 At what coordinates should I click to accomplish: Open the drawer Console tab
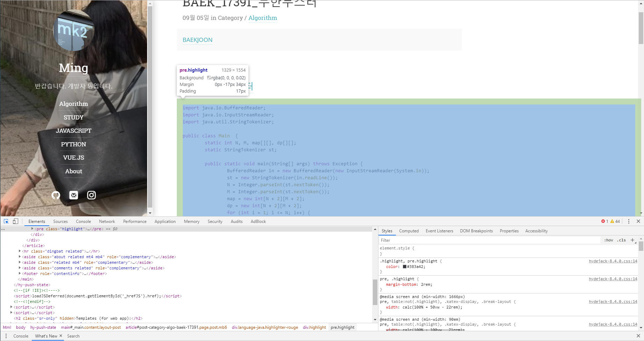pos(21,336)
